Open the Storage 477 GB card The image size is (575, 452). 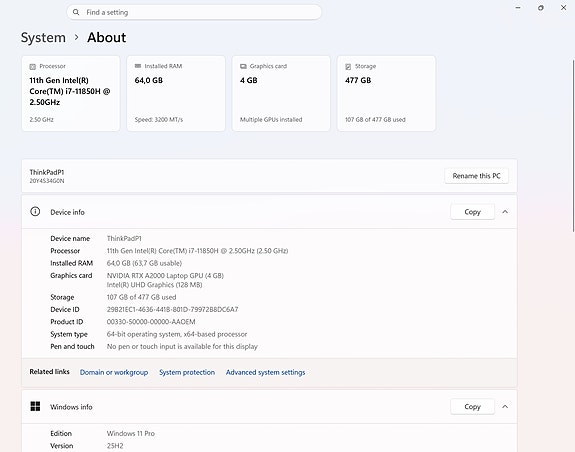pos(387,93)
